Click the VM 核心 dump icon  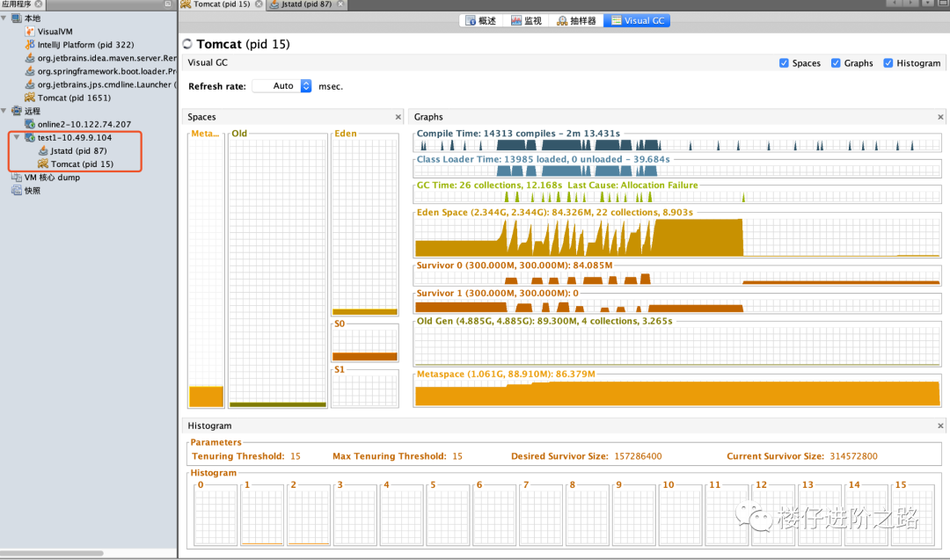click(x=17, y=178)
